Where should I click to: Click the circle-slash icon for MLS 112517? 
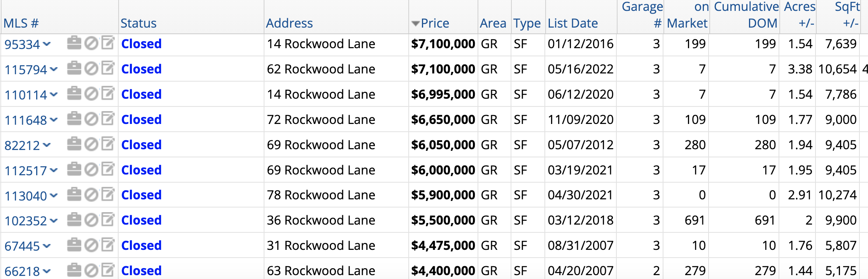(91, 169)
